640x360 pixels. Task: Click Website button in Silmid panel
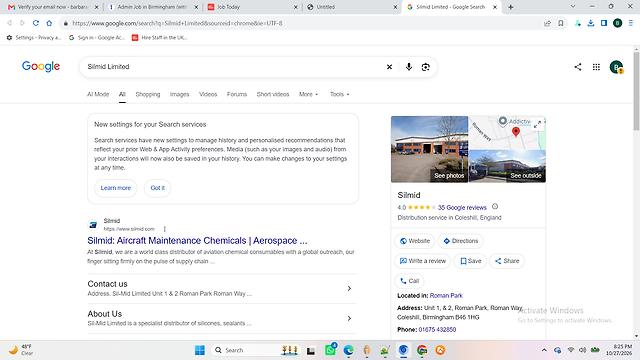pos(415,241)
